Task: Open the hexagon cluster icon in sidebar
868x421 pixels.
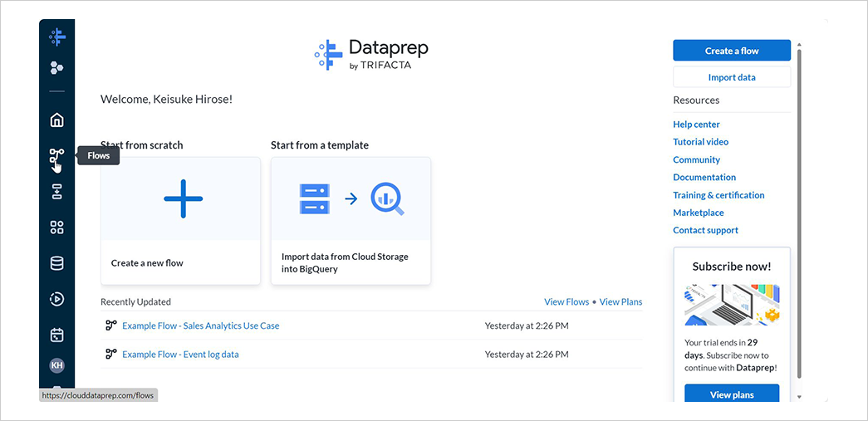Action: point(56,67)
